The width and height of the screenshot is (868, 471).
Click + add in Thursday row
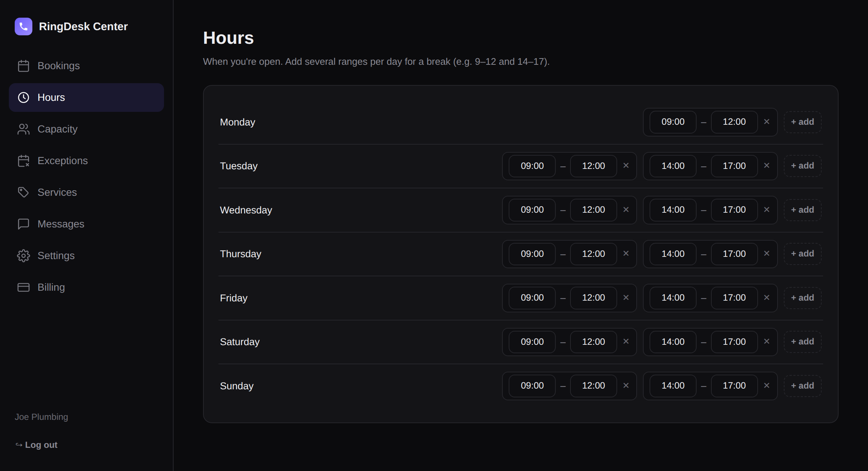click(x=803, y=254)
